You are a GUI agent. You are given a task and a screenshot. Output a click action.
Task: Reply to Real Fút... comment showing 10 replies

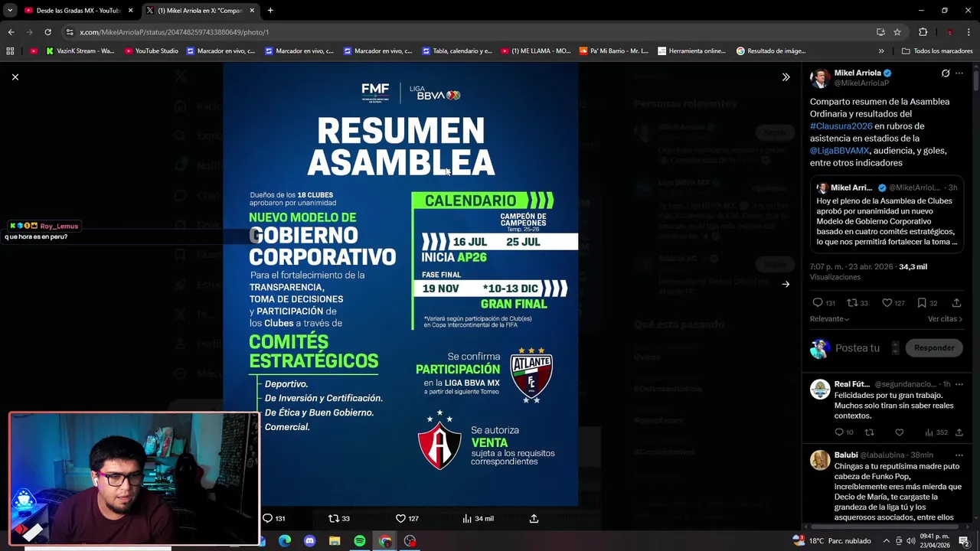tap(840, 432)
